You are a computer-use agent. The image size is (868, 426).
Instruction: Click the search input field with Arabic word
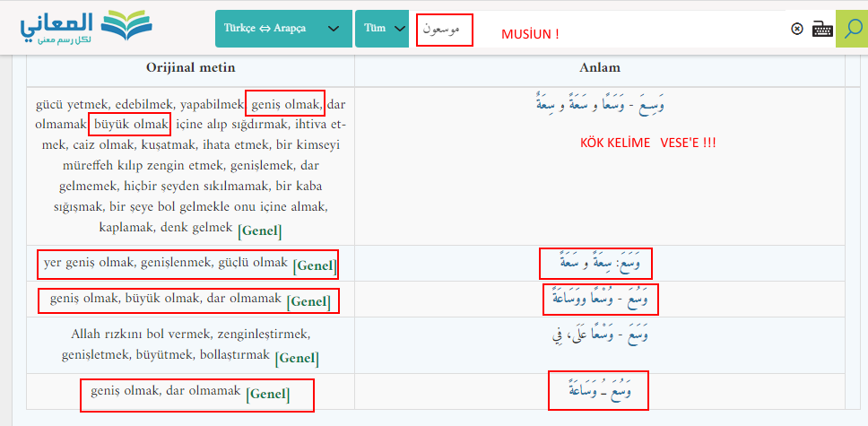click(x=597, y=29)
